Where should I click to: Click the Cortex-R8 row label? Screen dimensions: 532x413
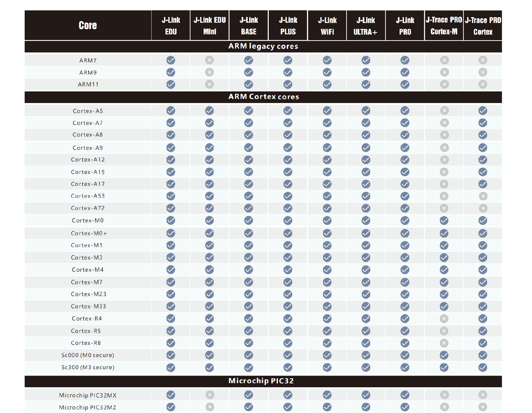tap(86, 343)
